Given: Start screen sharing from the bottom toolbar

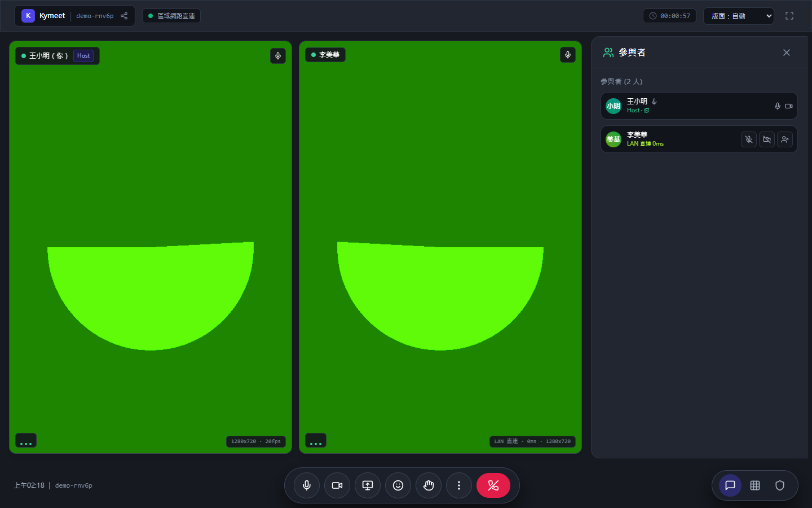Looking at the screenshot, I should [368, 485].
